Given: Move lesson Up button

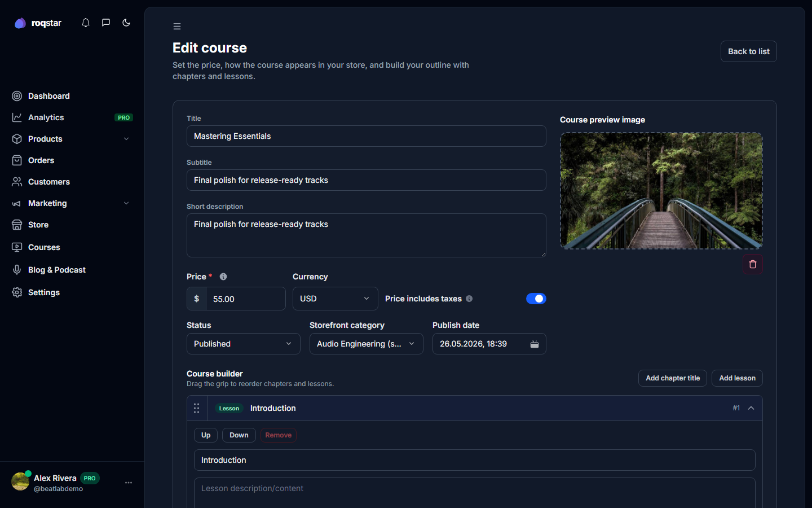Looking at the screenshot, I should click(206, 435).
